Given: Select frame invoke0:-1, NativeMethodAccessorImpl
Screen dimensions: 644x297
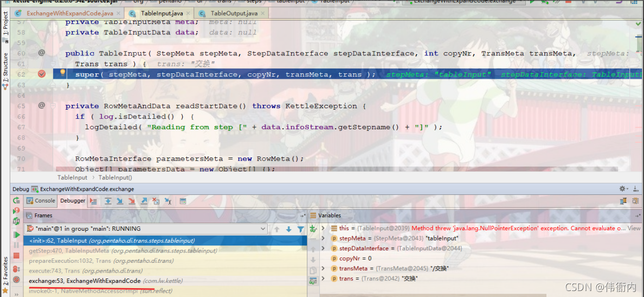Looking at the screenshot, I should coord(165,291).
